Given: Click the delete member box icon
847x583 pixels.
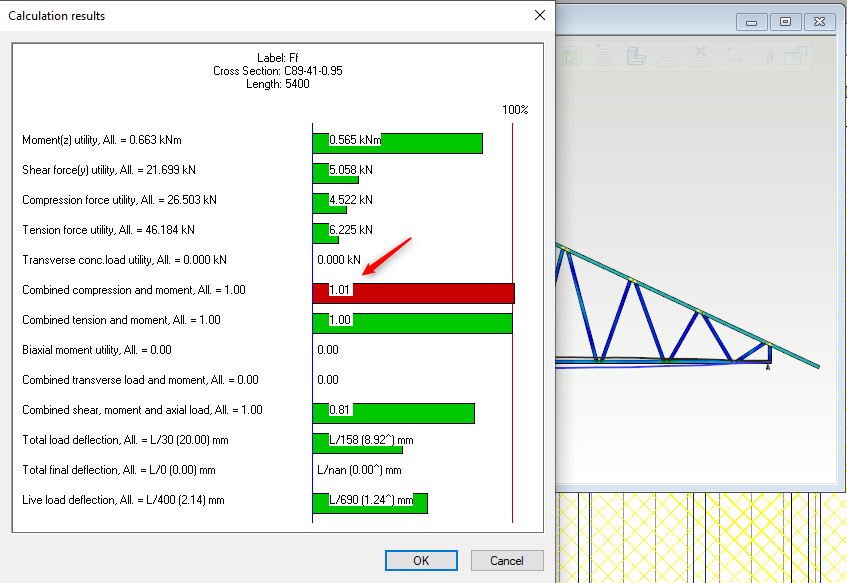Looking at the screenshot, I should click(701, 57).
